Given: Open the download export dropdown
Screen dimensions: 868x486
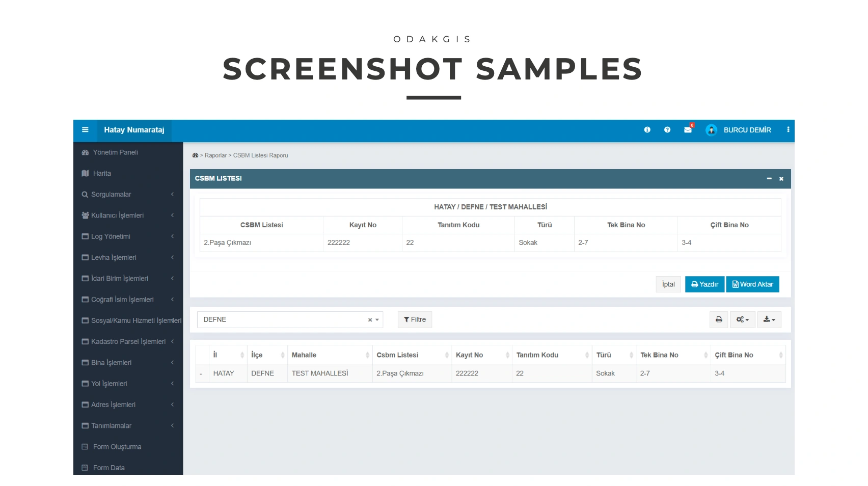Looking at the screenshot, I should click(769, 319).
